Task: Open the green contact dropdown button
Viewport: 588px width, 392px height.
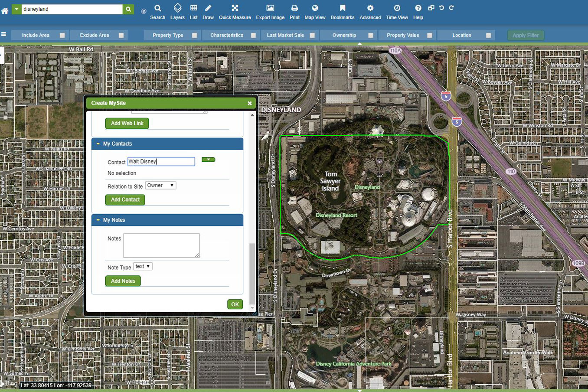Action: coord(208,160)
